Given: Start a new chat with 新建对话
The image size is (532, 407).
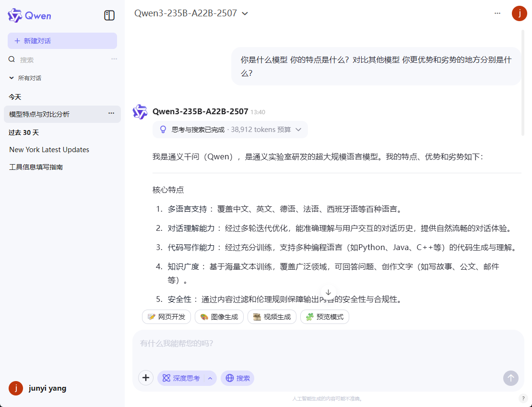Looking at the screenshot, I should [x=62, y=41].
